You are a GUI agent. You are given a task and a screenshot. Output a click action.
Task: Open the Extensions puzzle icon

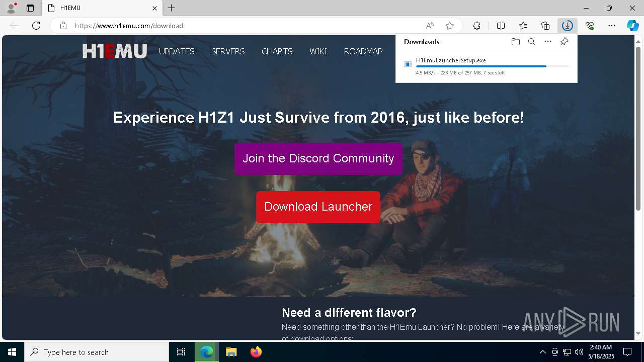click(x=476, y=26)
